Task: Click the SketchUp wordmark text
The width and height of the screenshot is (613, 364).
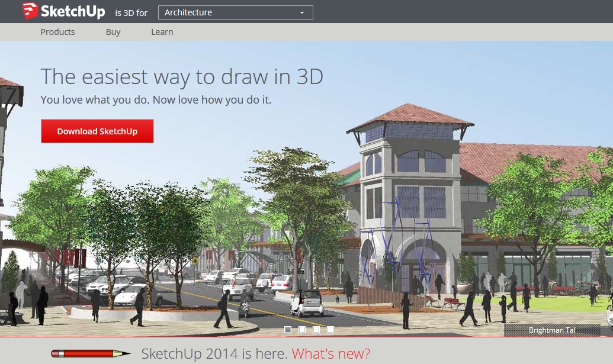Action: click(73, 12)
